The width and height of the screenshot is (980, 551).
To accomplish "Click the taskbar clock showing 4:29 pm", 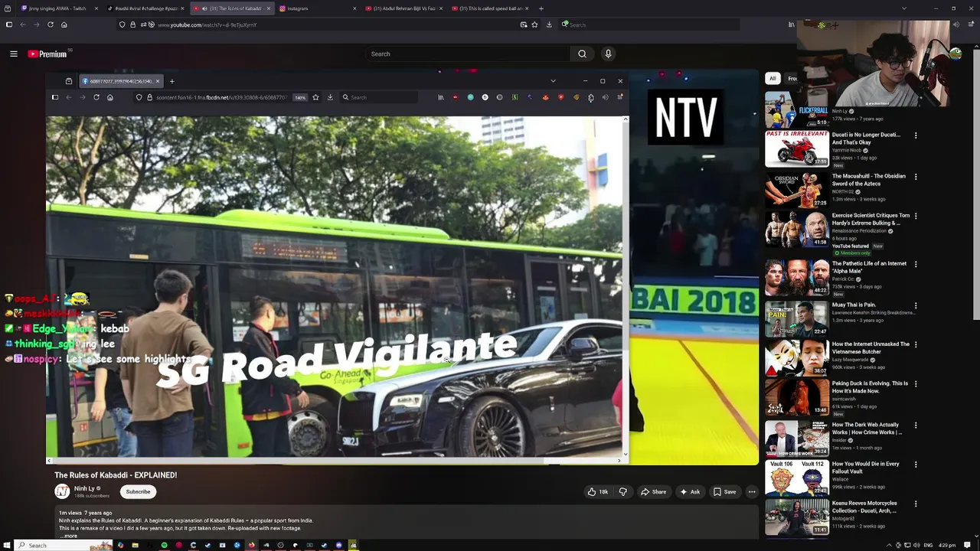I will pyautogui.click(x=947, y=545).
